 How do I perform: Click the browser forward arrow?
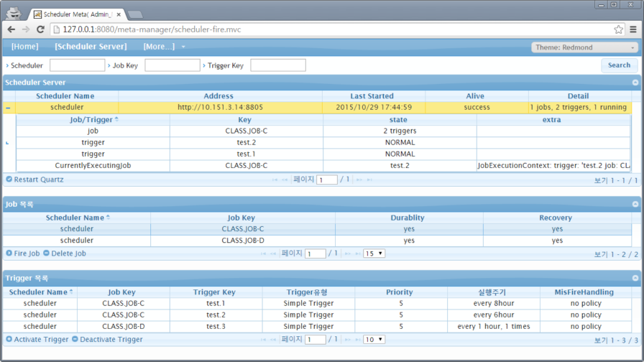point(25,29)
